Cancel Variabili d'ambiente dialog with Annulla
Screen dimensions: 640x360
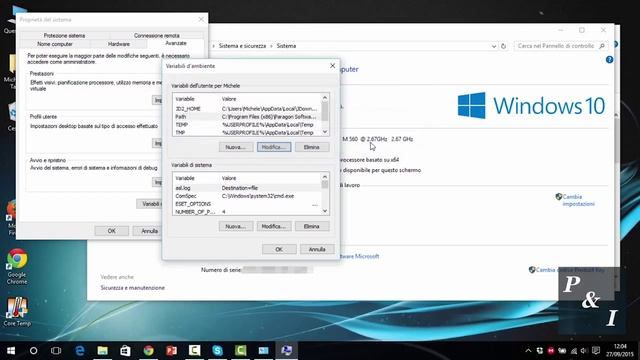click(x=317, y=249)
